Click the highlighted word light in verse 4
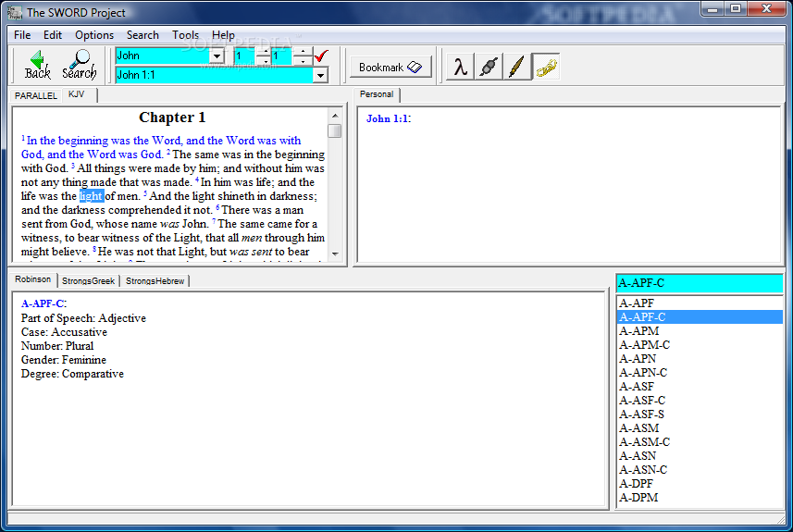 91,196
